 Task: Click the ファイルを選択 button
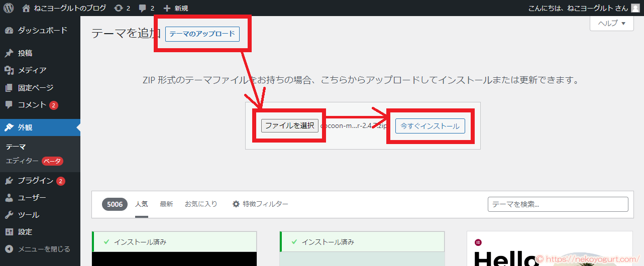tap(289, 126)
